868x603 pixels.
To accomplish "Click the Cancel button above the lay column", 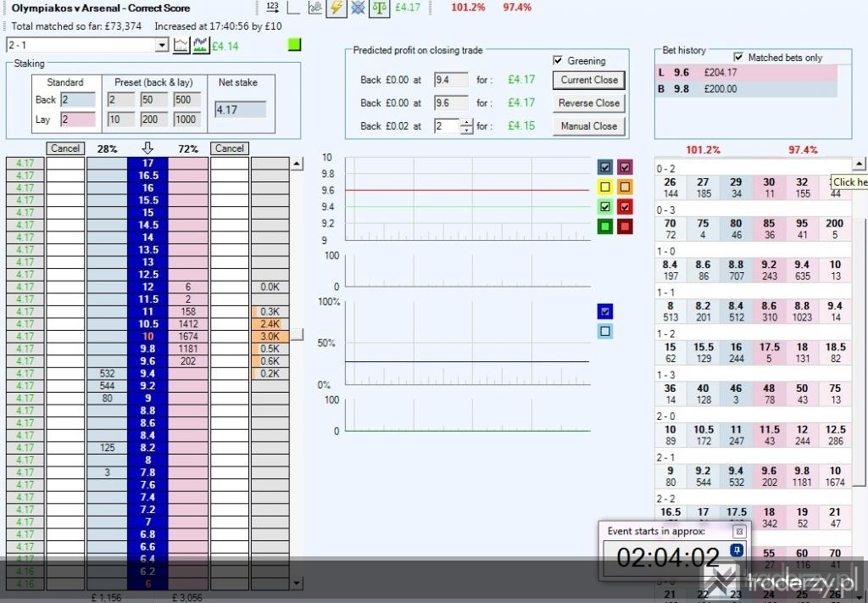I will [229, 148].
